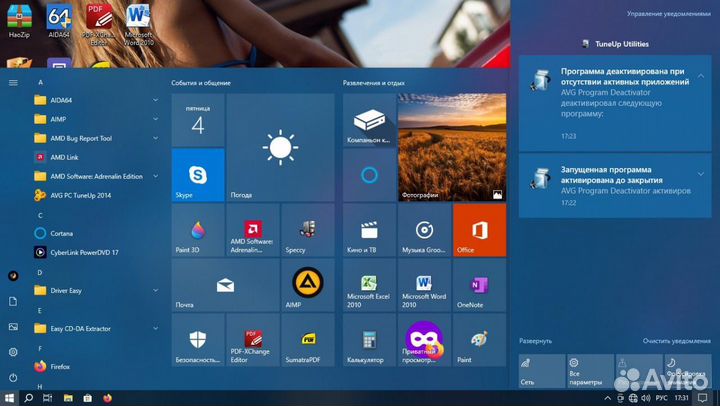Launch Paint 3D from the tiles
The image size is (720, 406).
pyautogui.click(x=198, y=230)
